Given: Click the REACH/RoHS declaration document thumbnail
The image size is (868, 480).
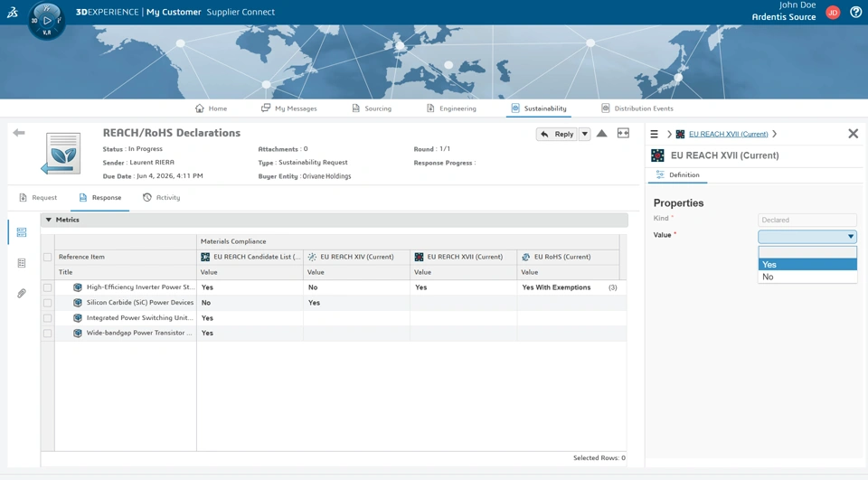Looking at the screenshot, I should (61, 154).
